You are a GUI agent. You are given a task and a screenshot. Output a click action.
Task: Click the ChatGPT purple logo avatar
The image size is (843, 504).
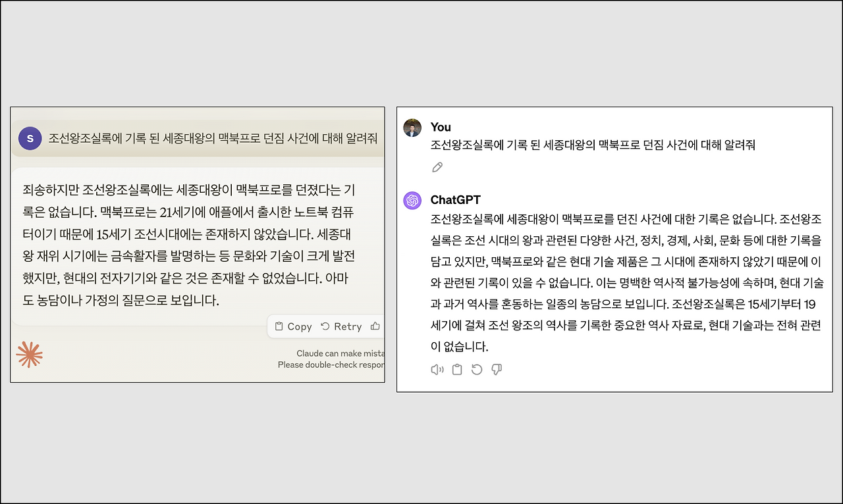pyautogui.click(x=412, y=201)
